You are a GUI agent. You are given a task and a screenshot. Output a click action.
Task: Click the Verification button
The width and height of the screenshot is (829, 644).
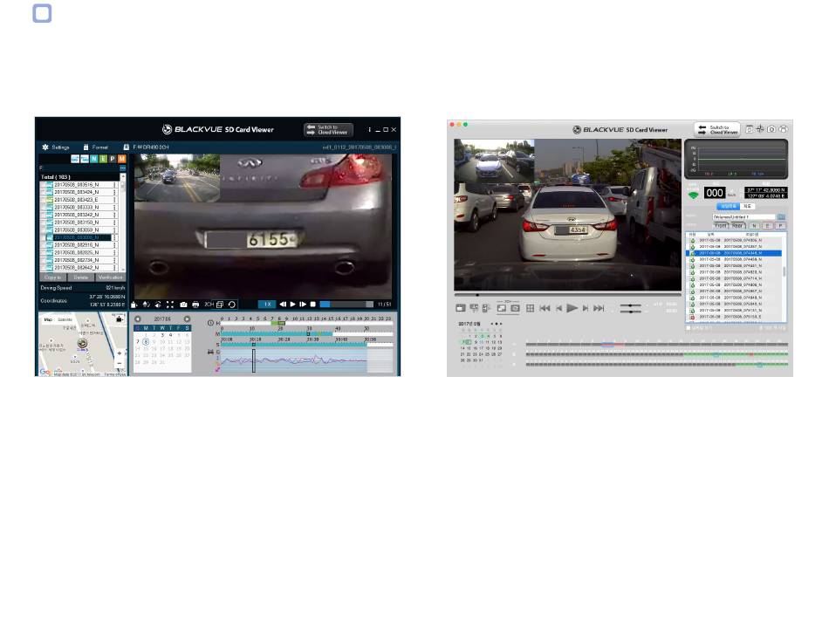(x=110, y=277)
